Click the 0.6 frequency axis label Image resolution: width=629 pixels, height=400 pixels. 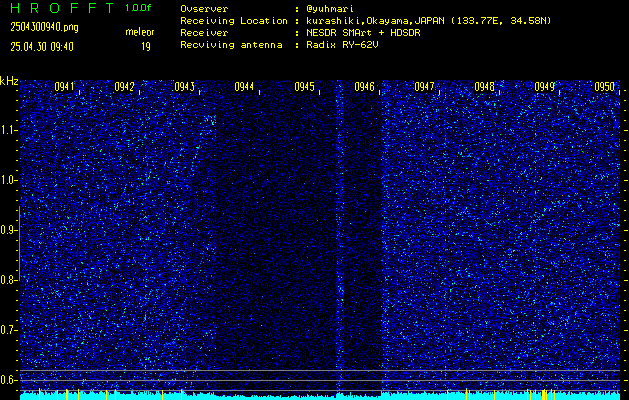pos(7,380)
